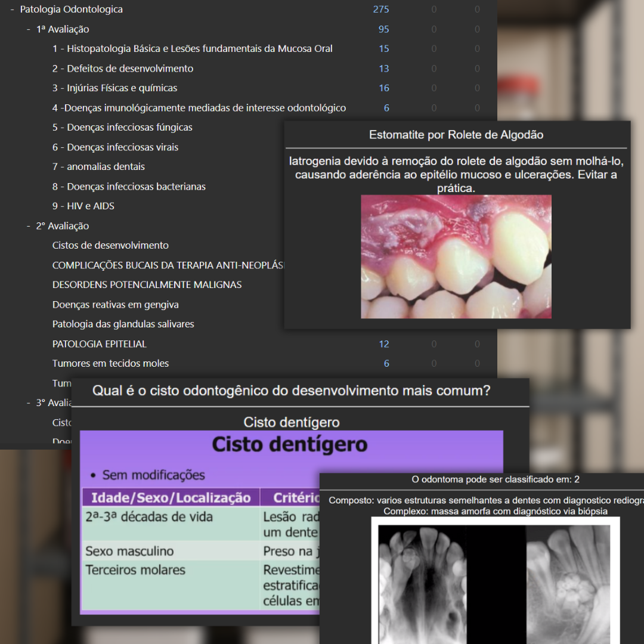
Task: Select the PATOLOGIA EPITELIAL deck
Action: [99, 343]
